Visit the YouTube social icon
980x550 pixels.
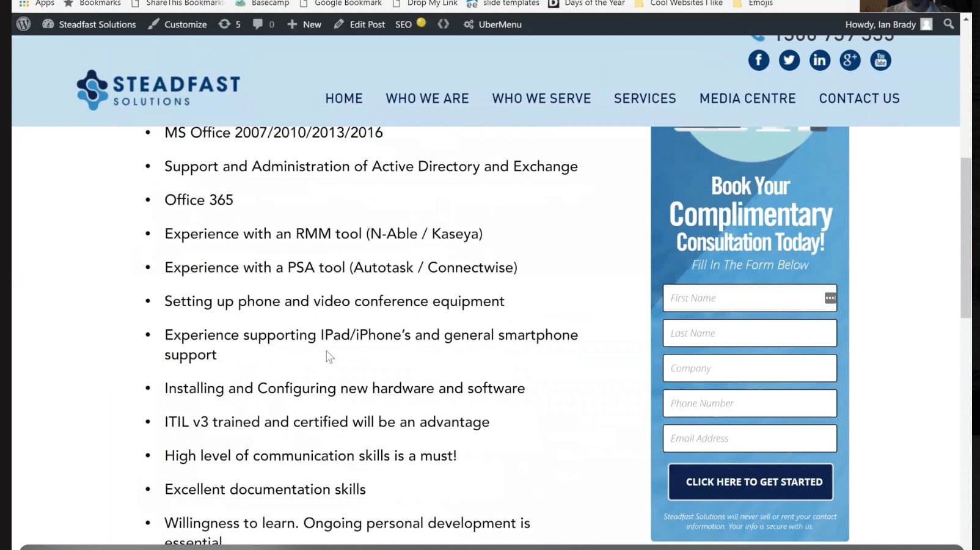pyautogui.click(x=880, y=60)
